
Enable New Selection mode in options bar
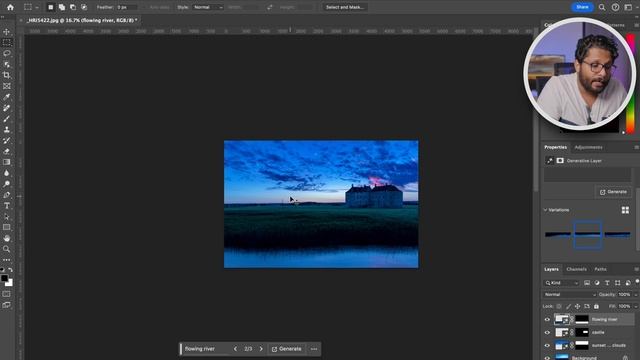[51, 7]
